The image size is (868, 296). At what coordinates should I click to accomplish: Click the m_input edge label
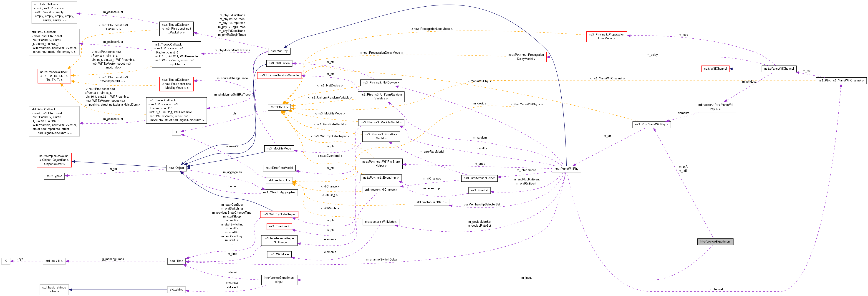click(526, 278)
